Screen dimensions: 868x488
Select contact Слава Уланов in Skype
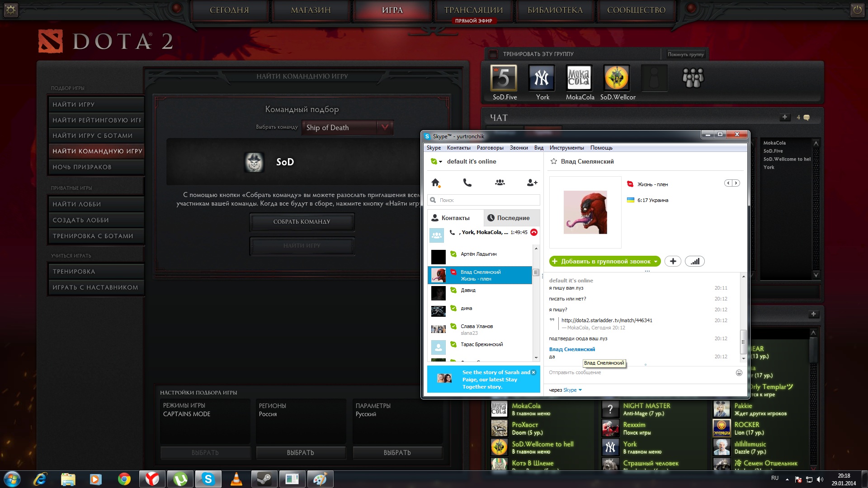[x=480, y=329]
